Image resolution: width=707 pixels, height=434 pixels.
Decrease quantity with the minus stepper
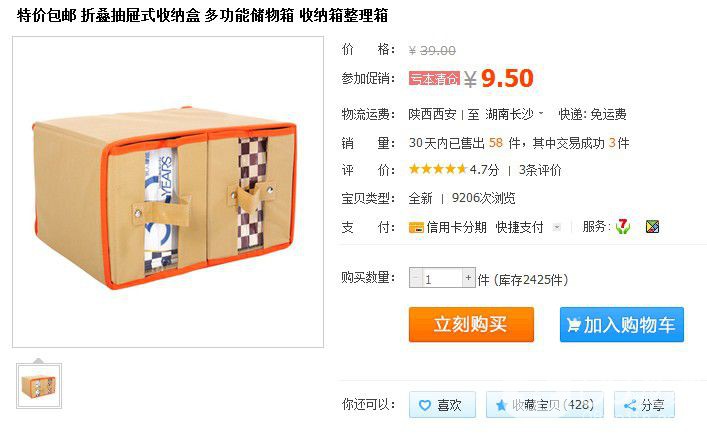415,278
